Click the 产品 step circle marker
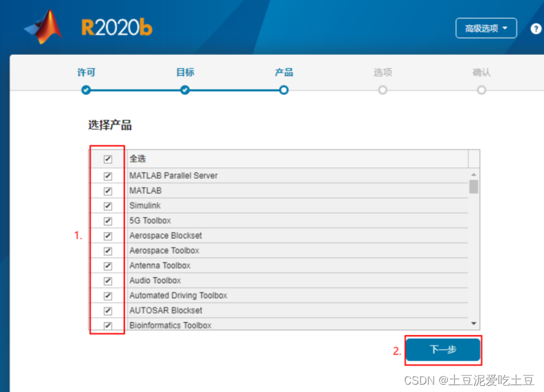The image size is (544, 392). (x=284, y=90)
